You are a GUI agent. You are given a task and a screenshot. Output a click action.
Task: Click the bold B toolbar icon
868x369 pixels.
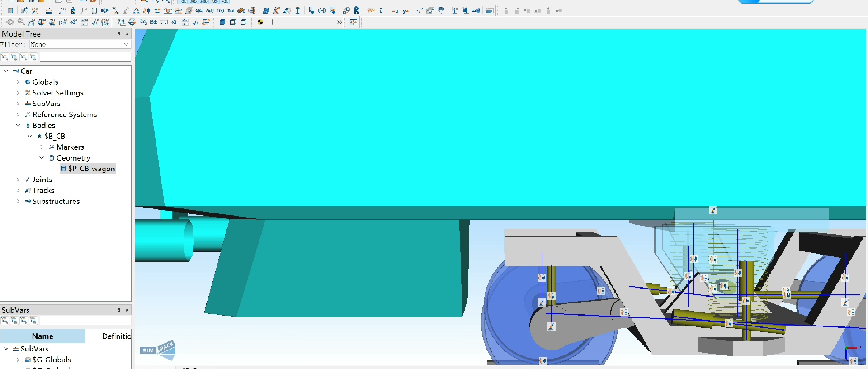pos(357,10)
